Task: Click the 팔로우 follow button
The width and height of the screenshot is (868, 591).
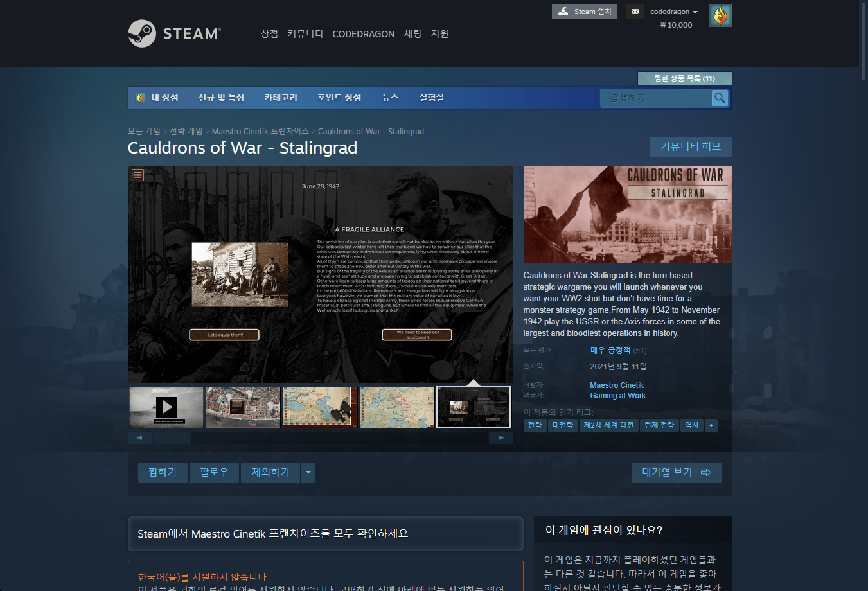Action: click(214, 472)
